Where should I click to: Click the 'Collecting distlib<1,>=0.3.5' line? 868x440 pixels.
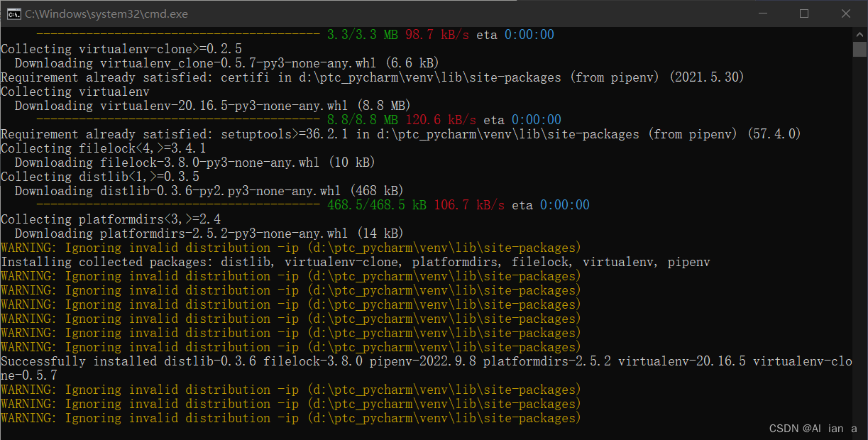click(100, 177)
